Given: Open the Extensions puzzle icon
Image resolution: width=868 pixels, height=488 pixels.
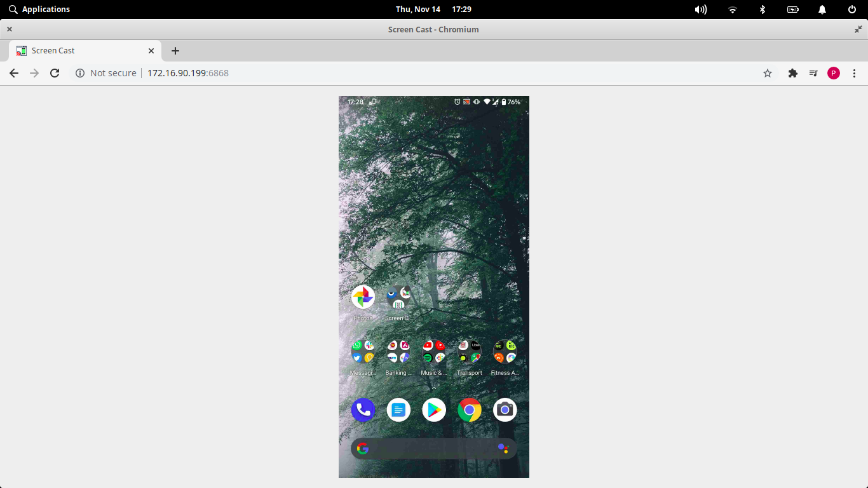Looking at the screenshot, I should click(792, 73).
